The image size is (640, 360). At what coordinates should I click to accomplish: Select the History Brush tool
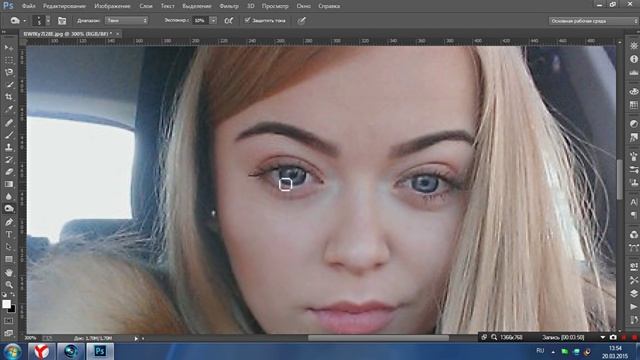(x=9, y=160)
